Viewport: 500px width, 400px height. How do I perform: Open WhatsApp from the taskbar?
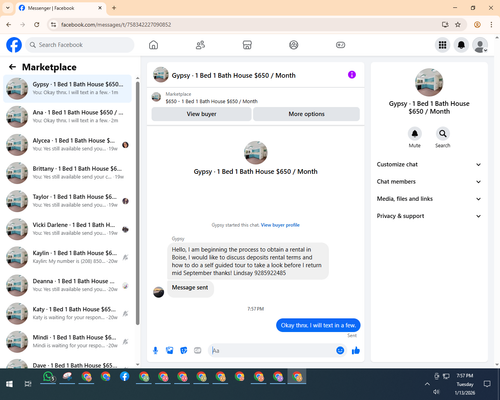click(48, 377)
